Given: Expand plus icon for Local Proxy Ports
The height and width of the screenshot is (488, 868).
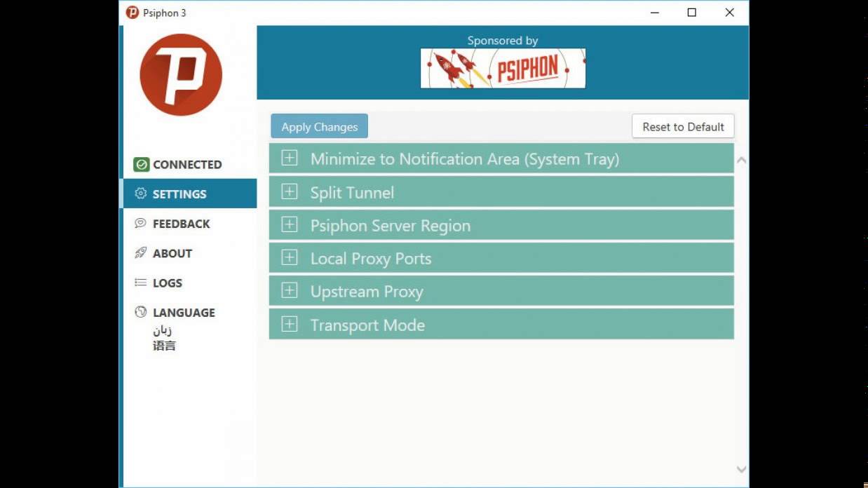Looking at the screenshot, I should click(290, 257).
